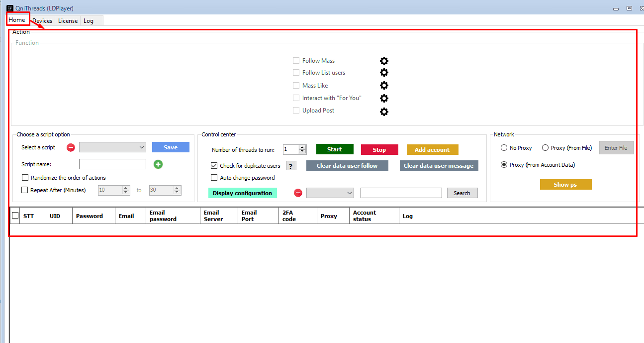Image resolution: width=644 pixels, height=343 pixels.
Task: Uncheck Check for duplicate users
Action: [x=214, y=166]
